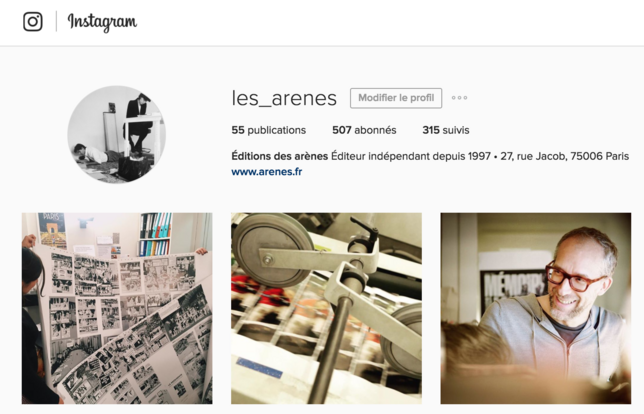644x414 pixels.
Task: Click the les_arenes username heading
Action: click(284, 98)
